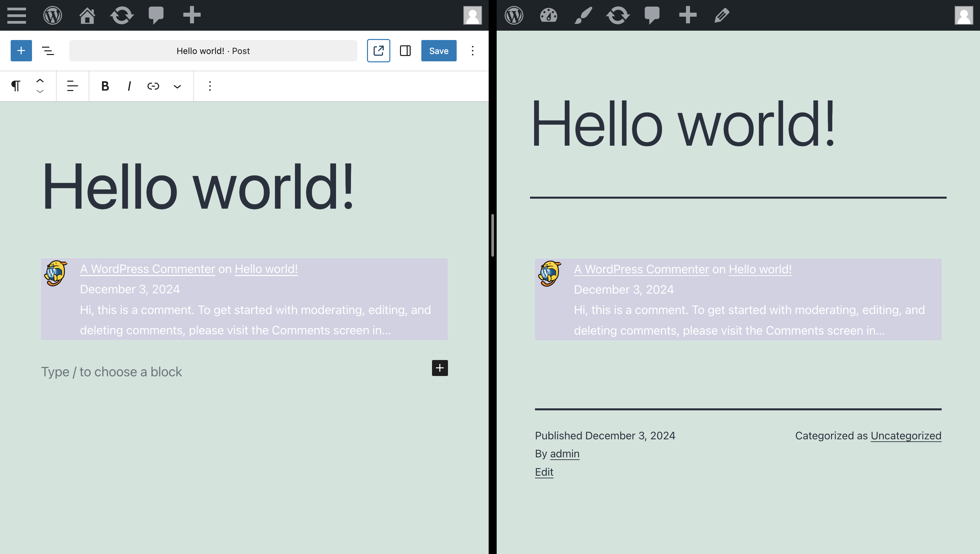Viewport: 980px width, 554px height.
Task: Insert a link using the link icon
Action: pyautogui.click(x=153, y=86)
